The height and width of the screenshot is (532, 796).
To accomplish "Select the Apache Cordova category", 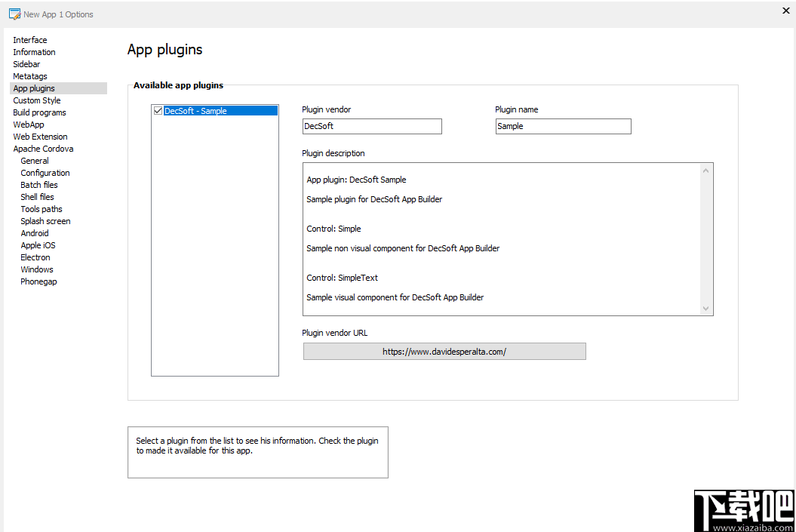I will [x=43, y=149].
